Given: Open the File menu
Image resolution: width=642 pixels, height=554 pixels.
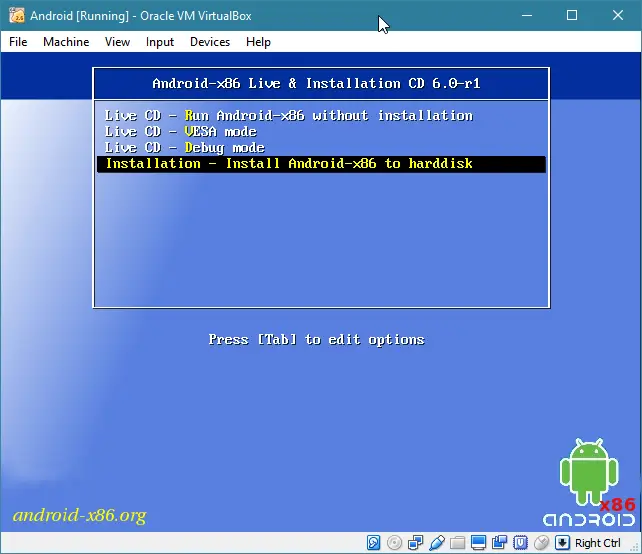Looking at the screenshot, I should [x=18, y=42].
